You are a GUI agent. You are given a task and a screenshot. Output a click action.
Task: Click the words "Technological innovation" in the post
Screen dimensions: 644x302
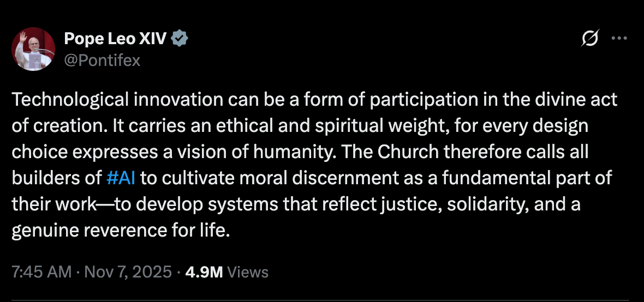117,100
